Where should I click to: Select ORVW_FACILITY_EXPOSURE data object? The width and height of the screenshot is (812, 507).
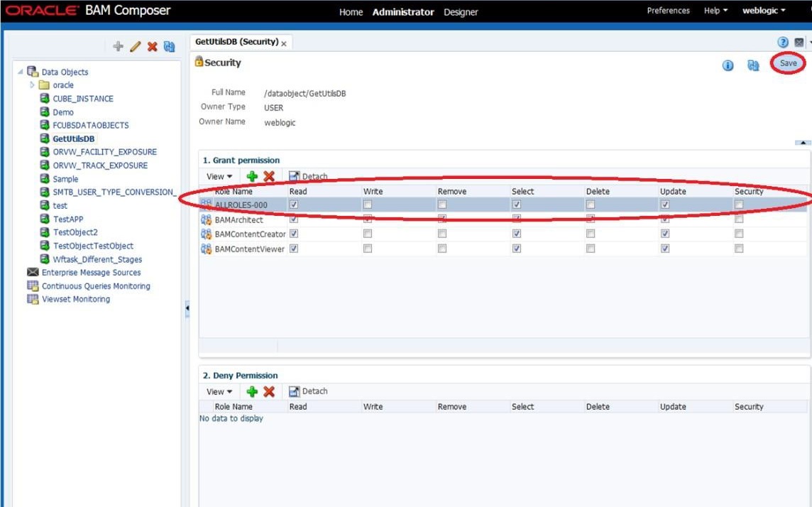coord(104,152)
